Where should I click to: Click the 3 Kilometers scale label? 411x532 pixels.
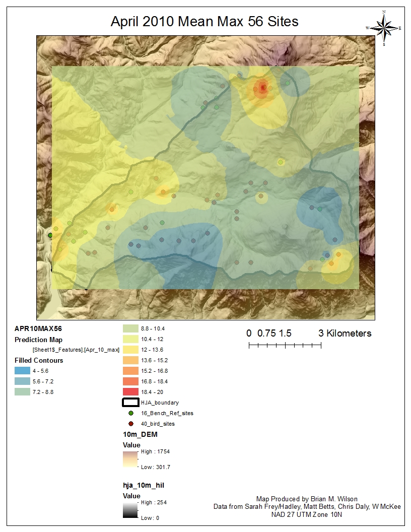pos(345,333)
